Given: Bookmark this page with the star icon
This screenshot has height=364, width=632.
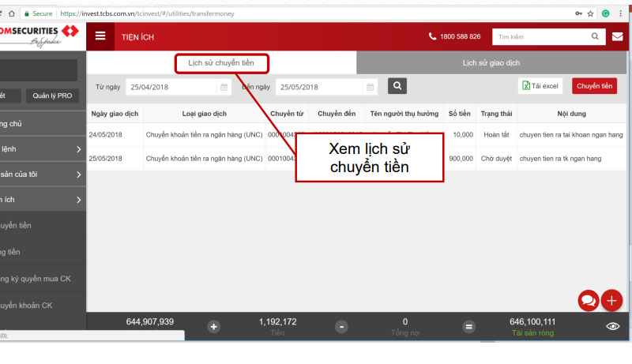Looking at the screenshot, I should pyautogui.click(x=590, y=13).
